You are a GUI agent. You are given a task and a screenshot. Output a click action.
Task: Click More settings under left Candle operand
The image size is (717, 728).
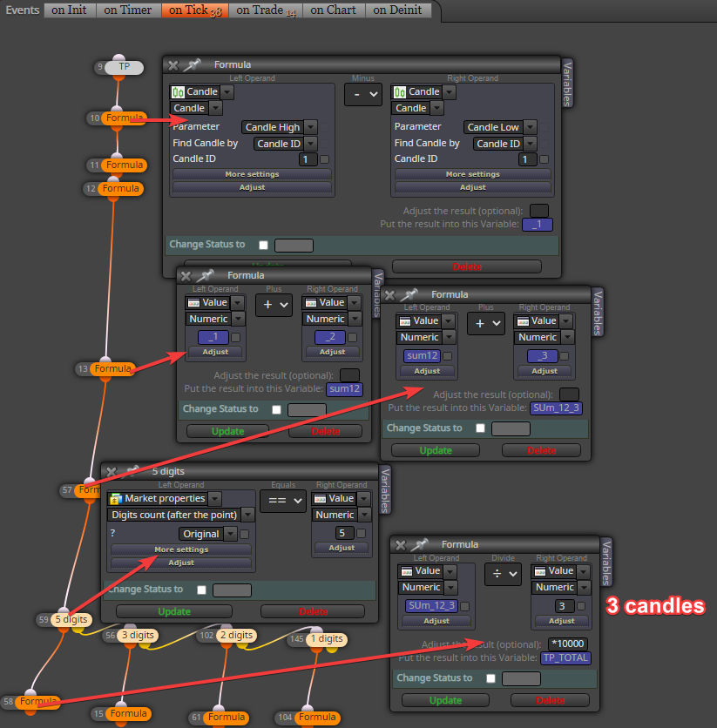(x=252, y=174)
